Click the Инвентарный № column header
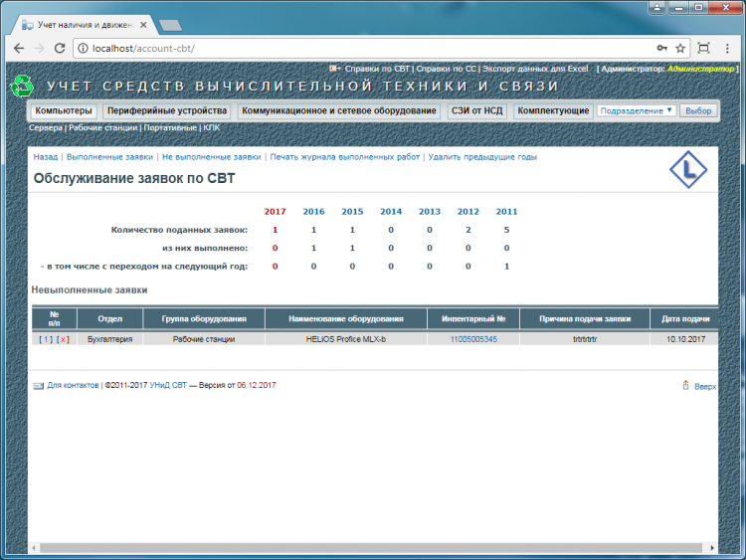 tap(473, 318)
